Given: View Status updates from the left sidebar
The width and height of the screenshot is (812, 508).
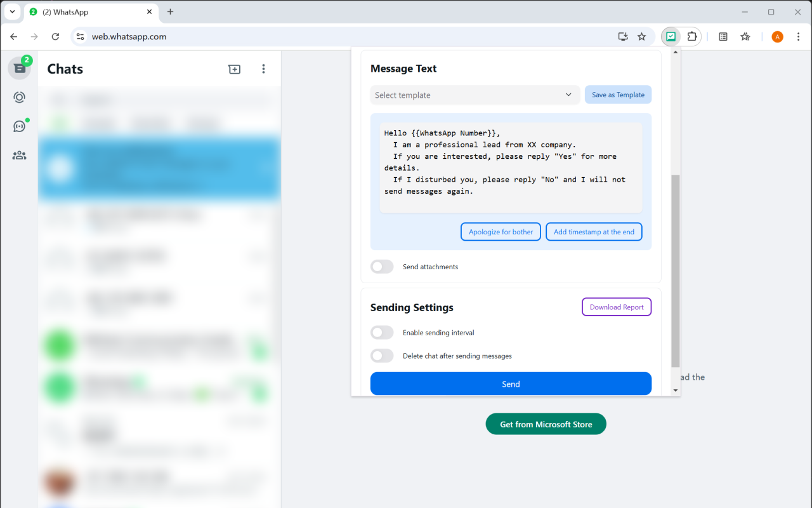Looking at the screenshot, I should [19, 97].
